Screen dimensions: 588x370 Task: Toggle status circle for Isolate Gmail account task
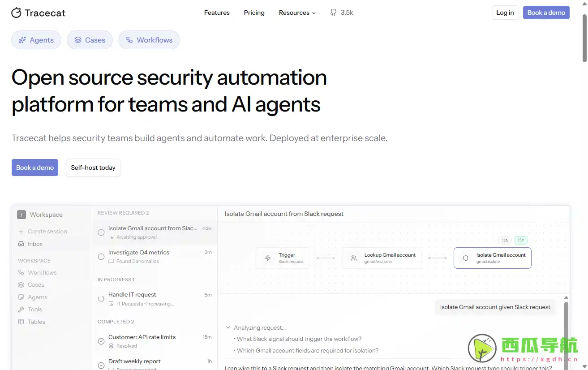(101, 232)
